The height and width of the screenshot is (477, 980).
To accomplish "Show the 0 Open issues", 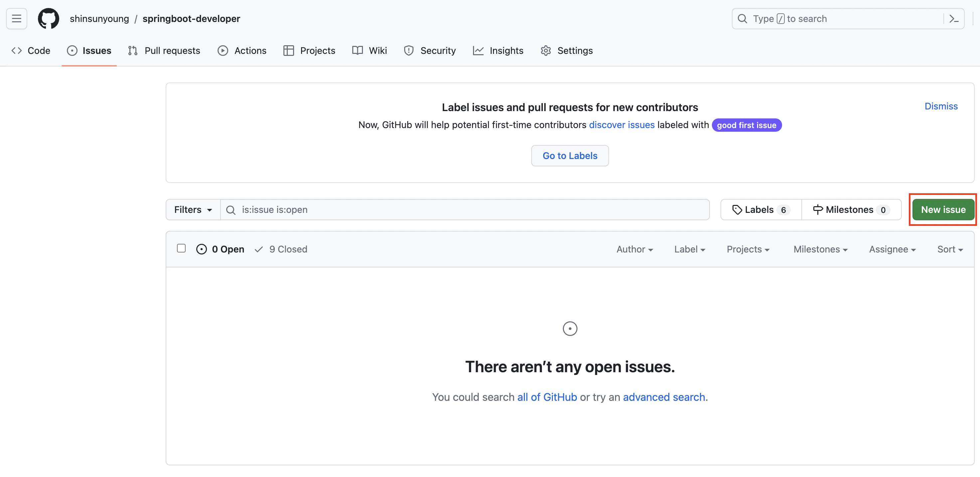I will pos(220,249).
